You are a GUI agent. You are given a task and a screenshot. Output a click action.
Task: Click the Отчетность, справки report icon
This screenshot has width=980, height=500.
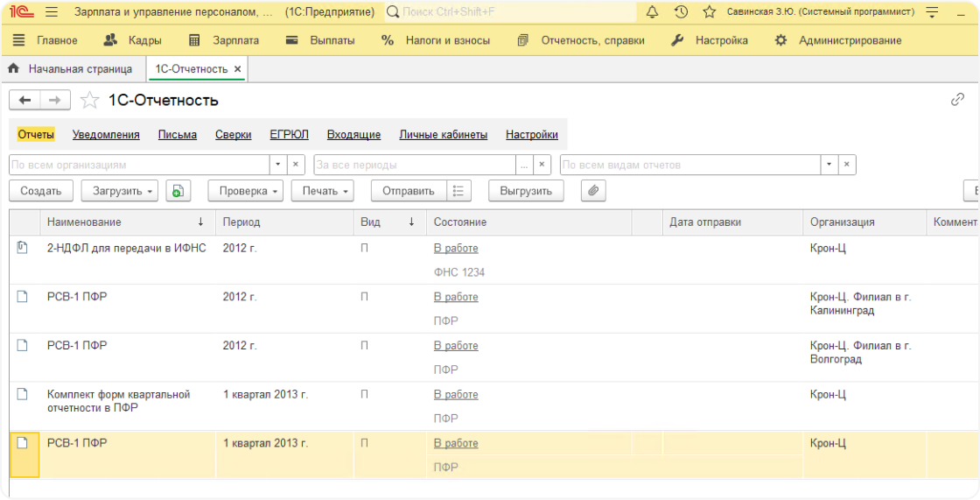click(x=523, y=40)
